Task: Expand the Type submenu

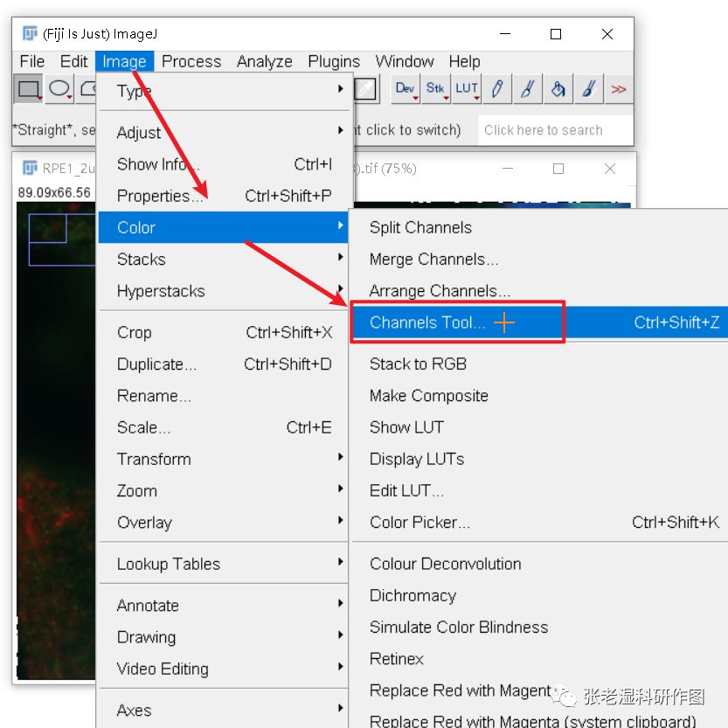Action: pos(224,91)
